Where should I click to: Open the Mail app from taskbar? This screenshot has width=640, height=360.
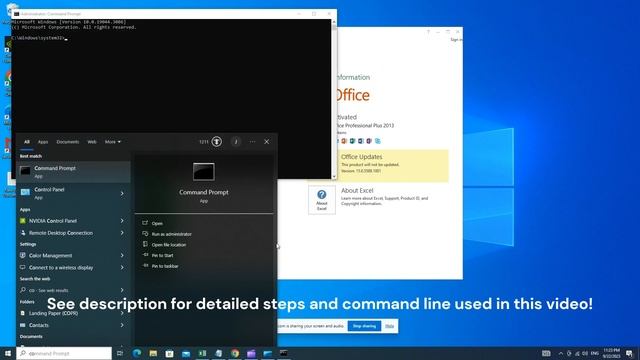click(x=186, y=353)
